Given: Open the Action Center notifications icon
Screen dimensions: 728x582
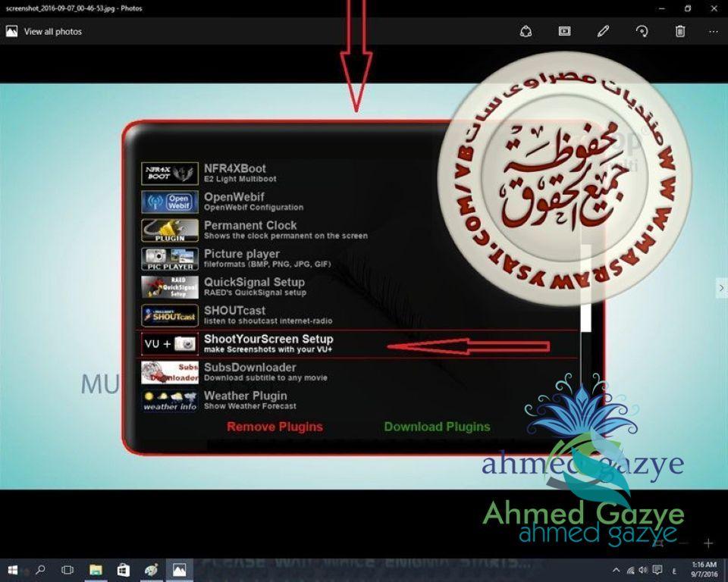Looking at the screenshot, I should coord(657,571).
